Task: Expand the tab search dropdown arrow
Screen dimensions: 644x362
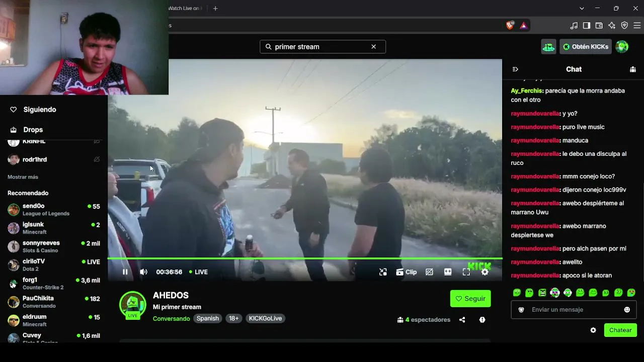Action: (x=582, y=9)
